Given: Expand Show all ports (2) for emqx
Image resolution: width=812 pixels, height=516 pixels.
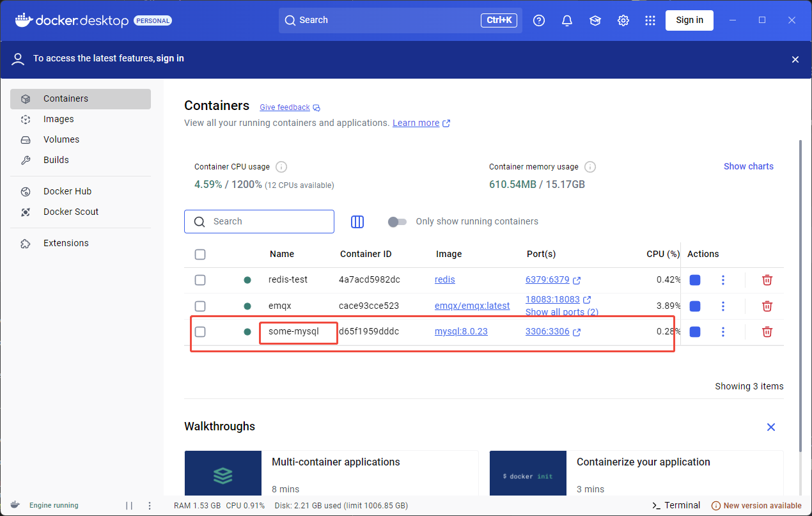Looking at the screenshot, I should [x=562, y=313].
